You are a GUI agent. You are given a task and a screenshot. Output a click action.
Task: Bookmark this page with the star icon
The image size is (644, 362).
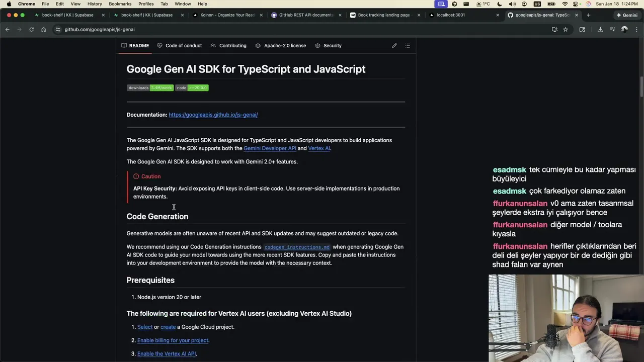(x=566, y=30)
